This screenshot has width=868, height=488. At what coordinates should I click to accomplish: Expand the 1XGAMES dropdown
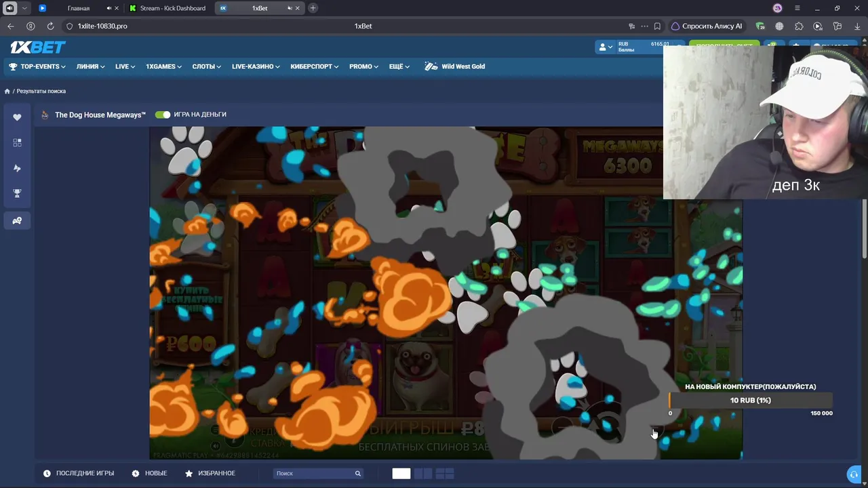[164, 66]
